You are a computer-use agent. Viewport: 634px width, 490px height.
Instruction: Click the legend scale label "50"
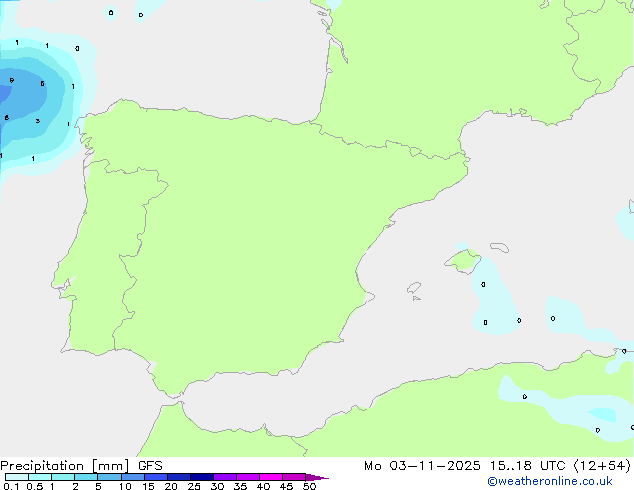[x=309, y=486]
